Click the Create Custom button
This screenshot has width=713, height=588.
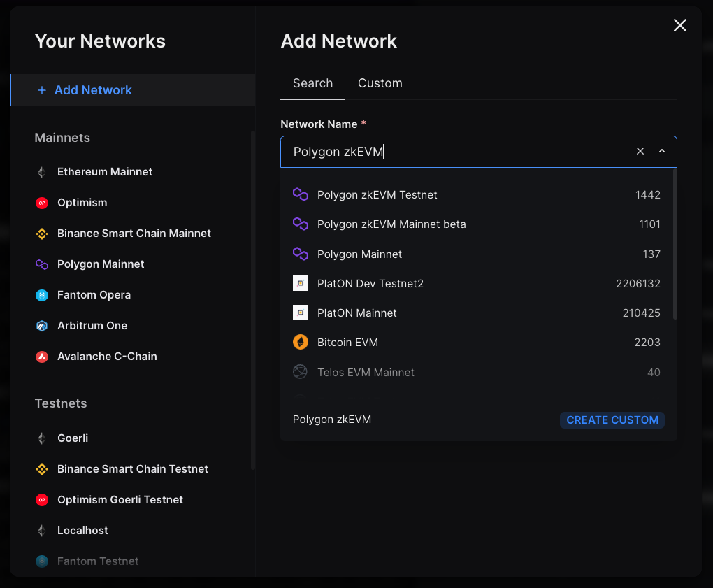coord(612,420)
